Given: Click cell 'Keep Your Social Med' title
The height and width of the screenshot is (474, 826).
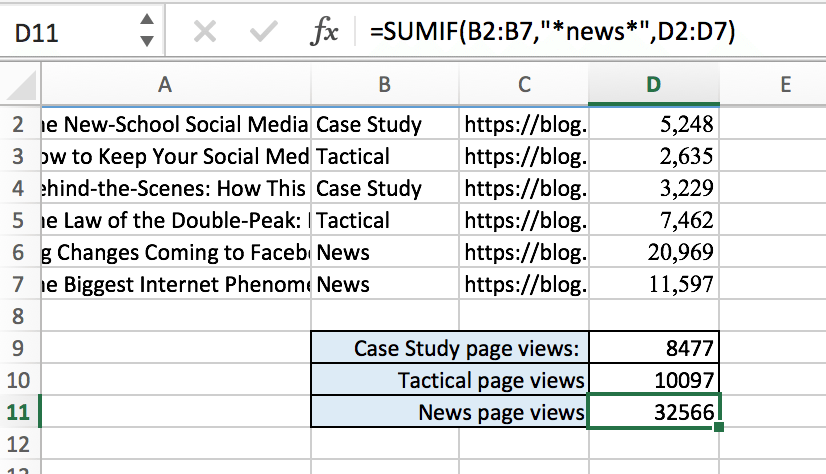Looking at the screenshot, I should point(176,156).
